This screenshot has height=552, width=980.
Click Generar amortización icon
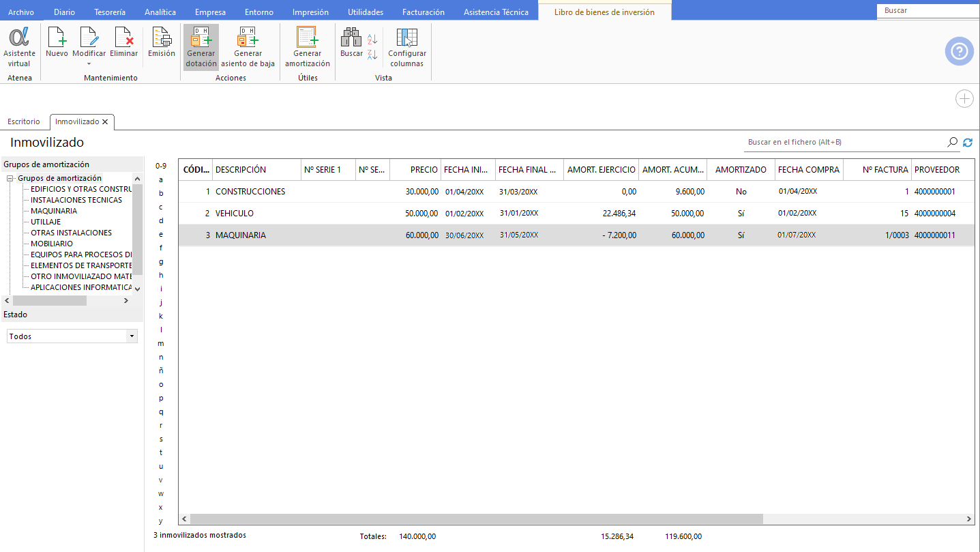(307, 37)
